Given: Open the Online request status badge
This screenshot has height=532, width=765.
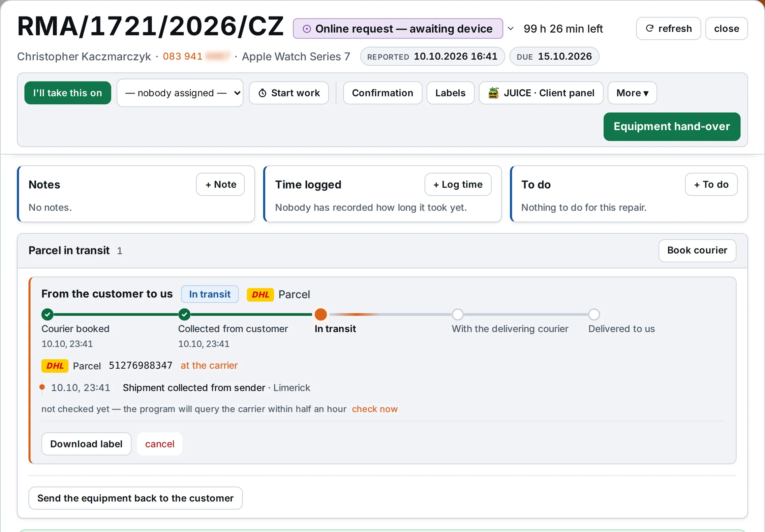Looking at the screenshot, I should click(x=398, y=29).
